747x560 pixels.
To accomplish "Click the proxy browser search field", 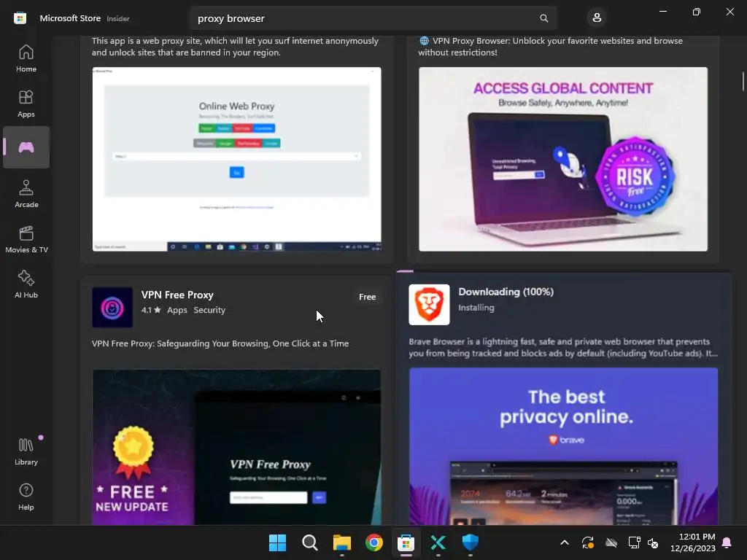I will pos(373,18).
